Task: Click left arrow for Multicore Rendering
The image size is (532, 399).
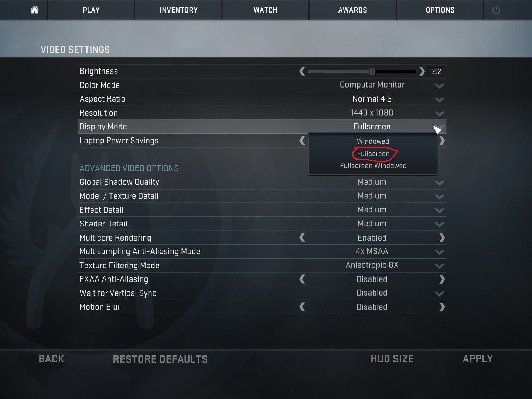Action: pyautogui.click(x=302, y=238)
